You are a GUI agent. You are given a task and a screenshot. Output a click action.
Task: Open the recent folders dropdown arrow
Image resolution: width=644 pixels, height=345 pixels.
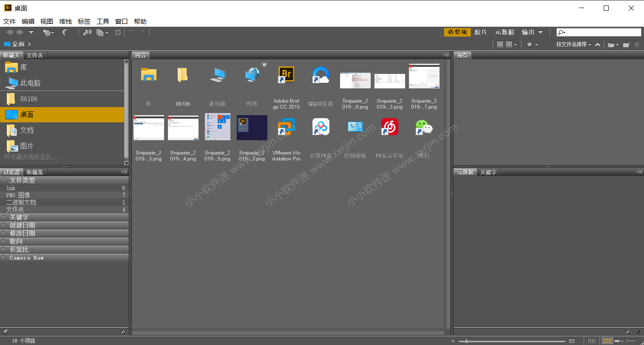pos(31,32)
